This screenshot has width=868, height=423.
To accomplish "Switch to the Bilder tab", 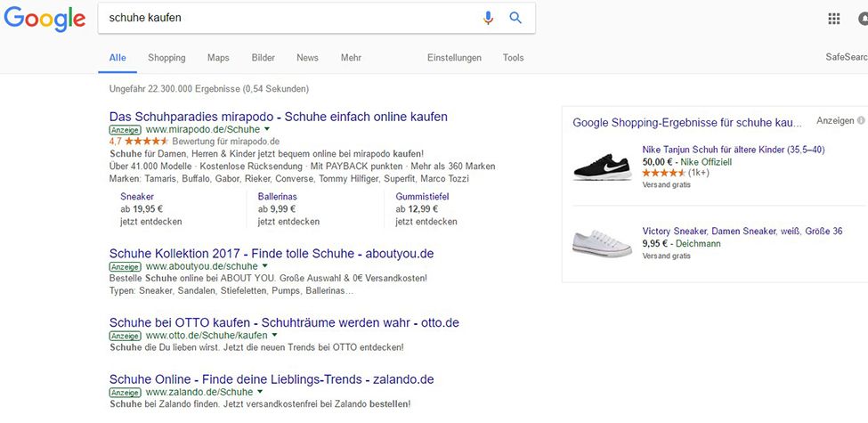I will point(263,58).
